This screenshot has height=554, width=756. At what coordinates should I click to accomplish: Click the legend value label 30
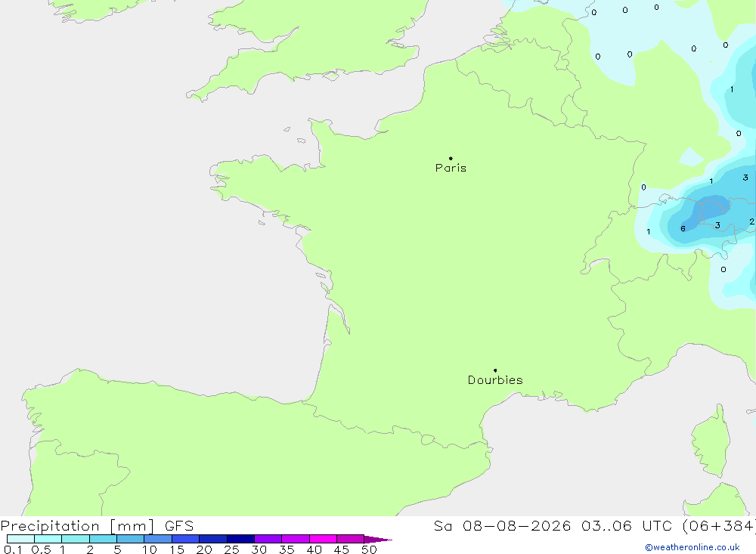coord(259,549)
